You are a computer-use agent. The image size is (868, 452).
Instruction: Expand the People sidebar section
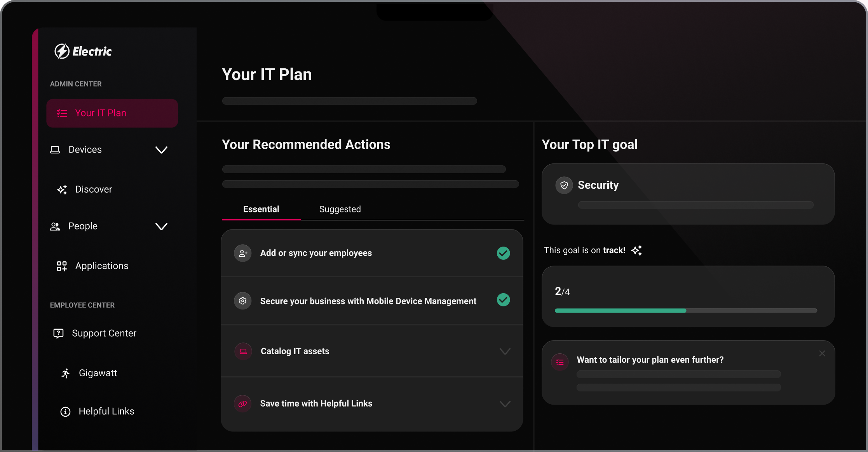[x=161, y=226]
